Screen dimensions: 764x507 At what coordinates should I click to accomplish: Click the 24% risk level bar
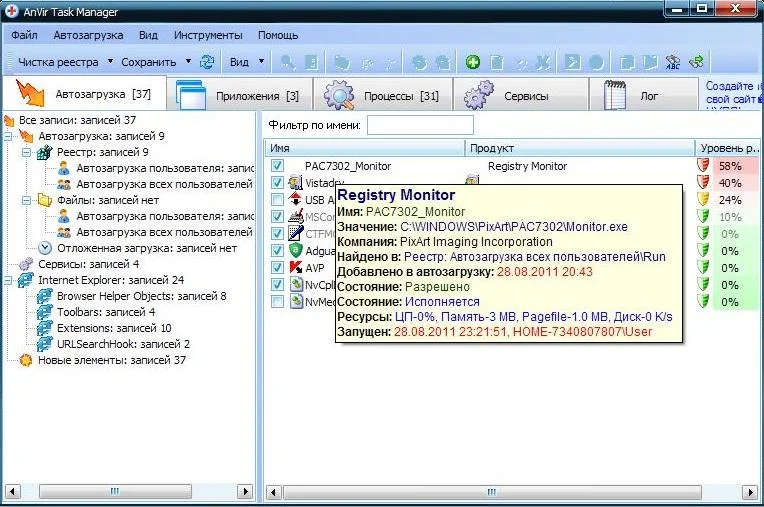click(x=736, y=200)
